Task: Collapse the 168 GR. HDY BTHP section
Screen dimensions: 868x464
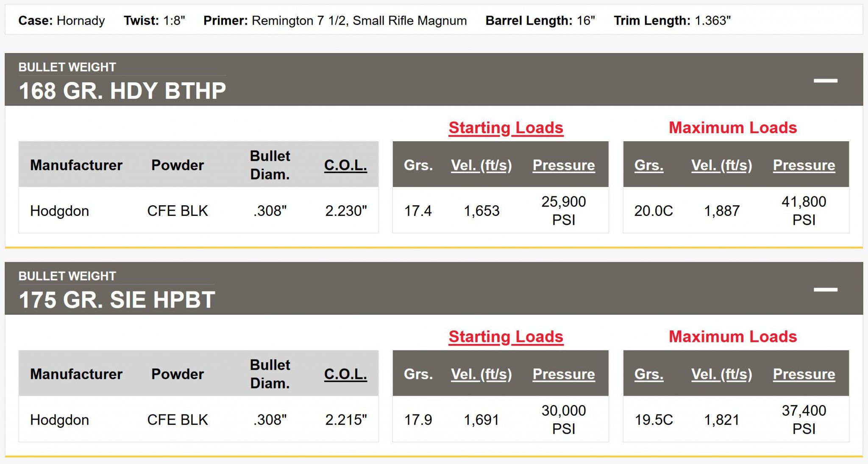Action: pyautogui.click(x=825, y=80)
